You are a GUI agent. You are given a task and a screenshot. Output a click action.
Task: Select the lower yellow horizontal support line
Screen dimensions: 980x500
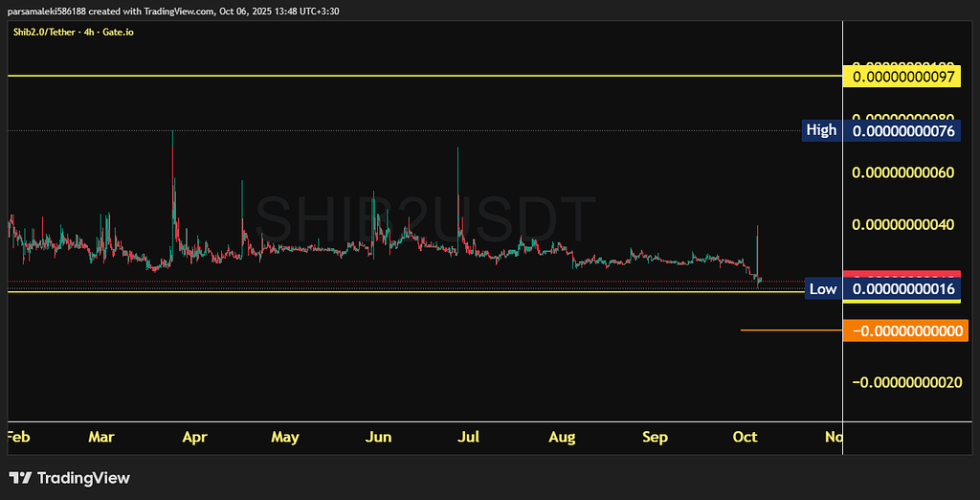click(383, 291)
